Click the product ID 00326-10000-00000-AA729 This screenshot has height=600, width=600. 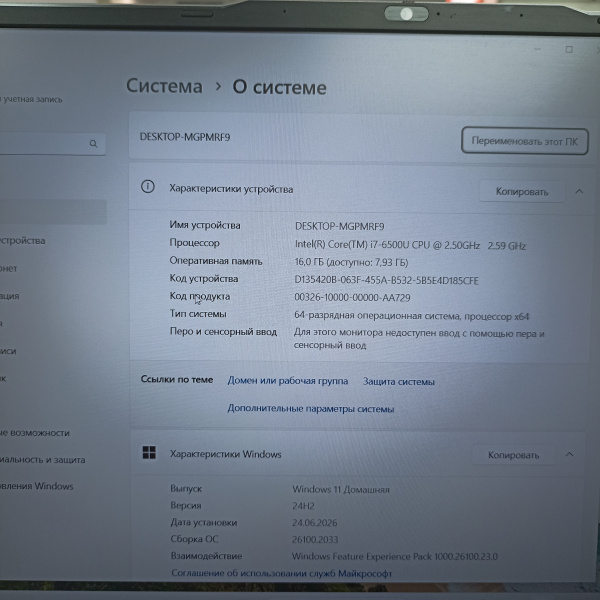click(x=352, y=297)
